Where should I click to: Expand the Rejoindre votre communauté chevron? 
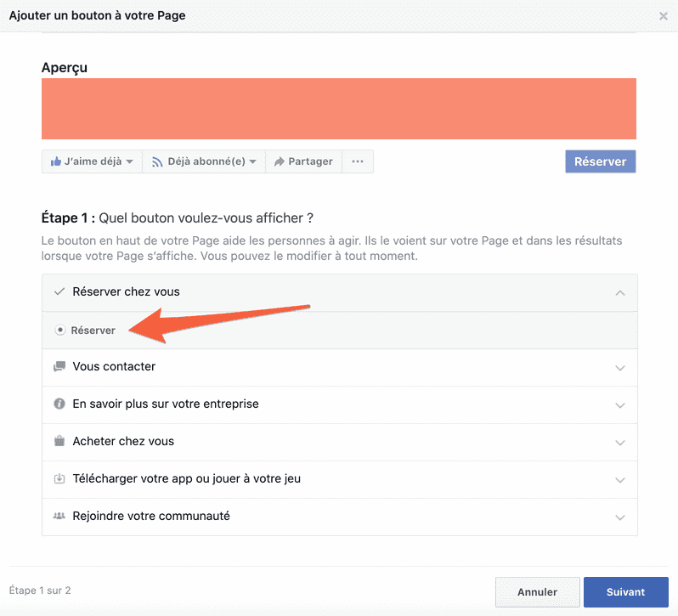pos(620,517)
